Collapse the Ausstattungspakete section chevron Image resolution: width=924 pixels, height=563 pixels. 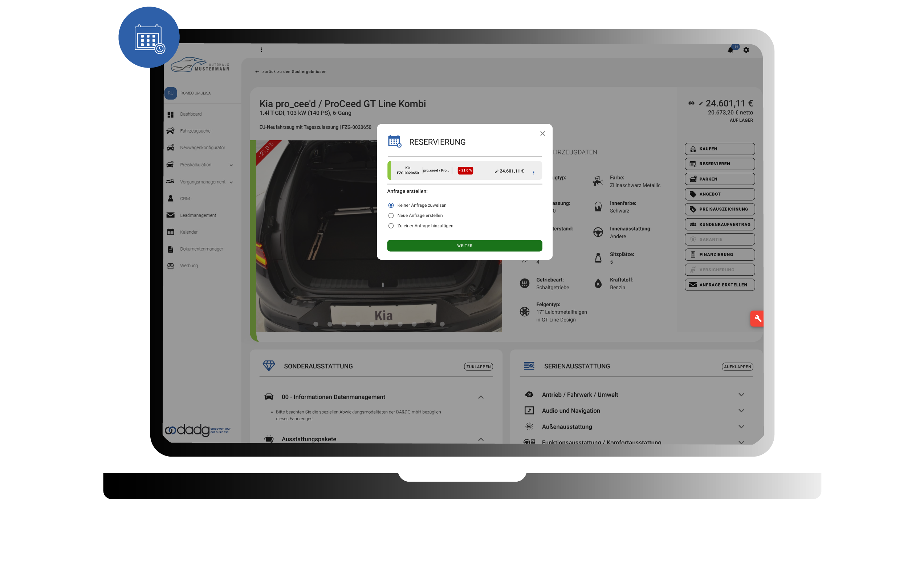pyautogui.click(x=481, y=439)
